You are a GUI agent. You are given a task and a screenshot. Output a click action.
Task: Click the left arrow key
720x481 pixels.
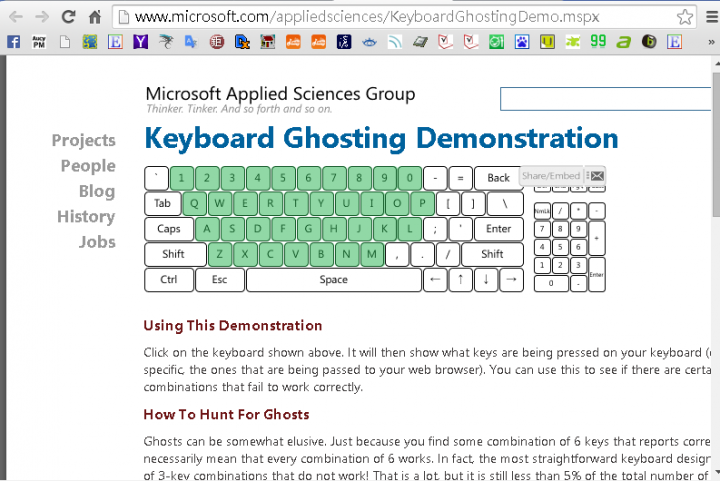[435, 280]
